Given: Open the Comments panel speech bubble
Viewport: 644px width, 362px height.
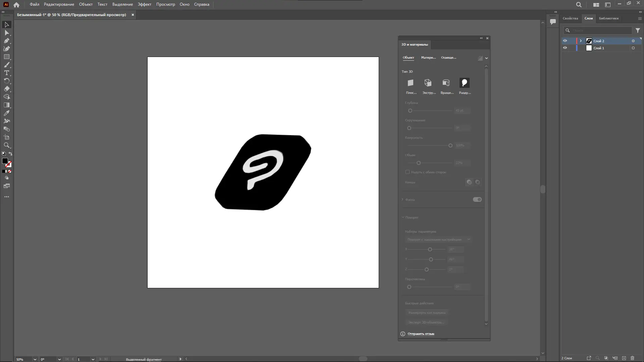Looking at the screenshot, I should click(553, 22).
